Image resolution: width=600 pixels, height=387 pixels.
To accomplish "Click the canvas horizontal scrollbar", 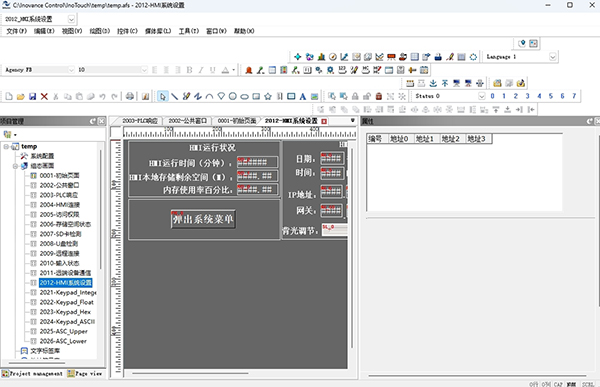I will coord(191,372).
